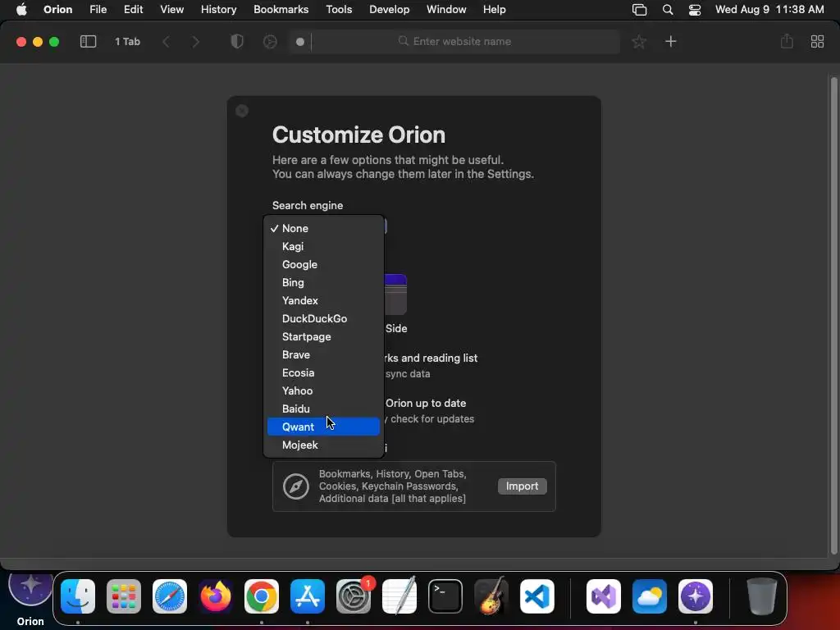The width and height of the screenshot is (840, 630).
Task: Go back with the left arrow
Action: pos(166,42)
